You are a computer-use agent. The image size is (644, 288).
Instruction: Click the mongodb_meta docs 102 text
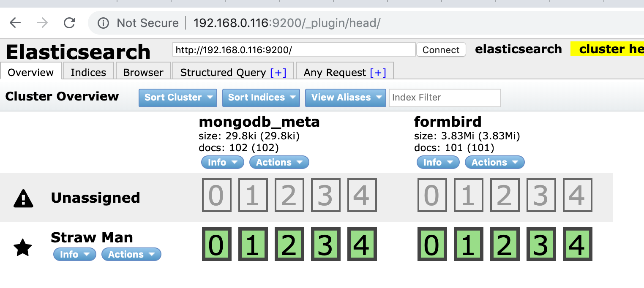pos(239,148)
